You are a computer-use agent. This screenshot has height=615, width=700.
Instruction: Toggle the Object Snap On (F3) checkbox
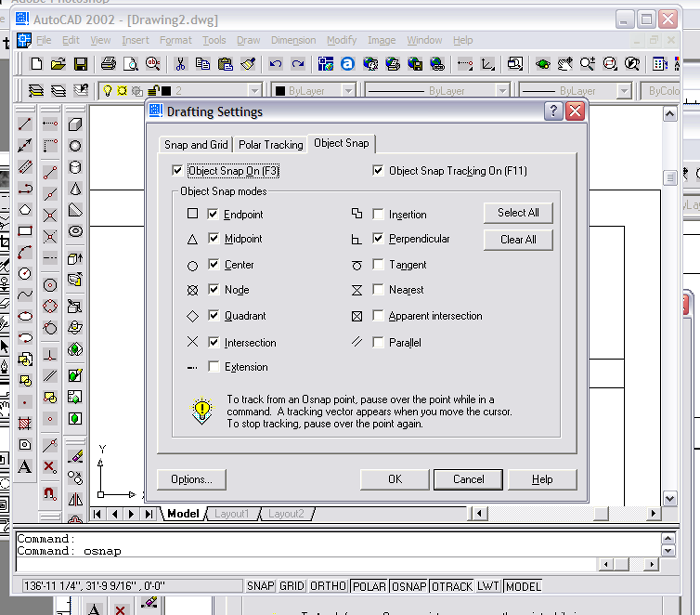(177, 170)
